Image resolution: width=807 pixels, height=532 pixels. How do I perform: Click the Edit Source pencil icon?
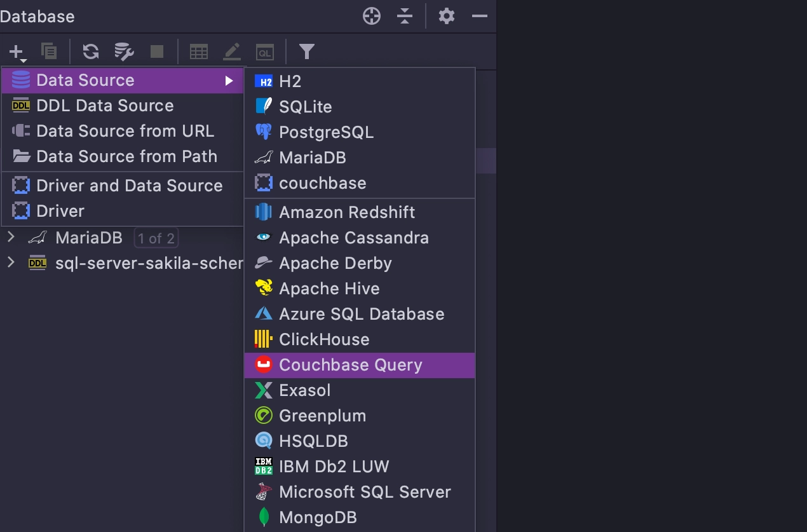(232, 51)
